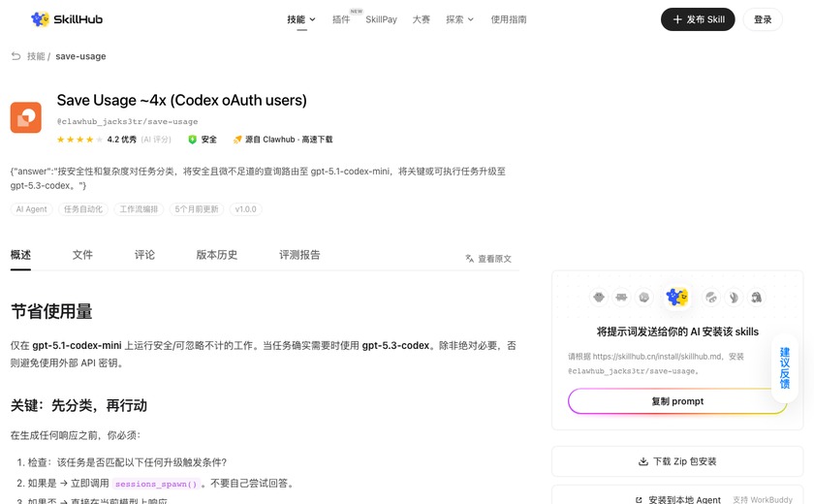Click the 复制 prompt button
This screenshot has width=814, height=504.
coord(677,401)
